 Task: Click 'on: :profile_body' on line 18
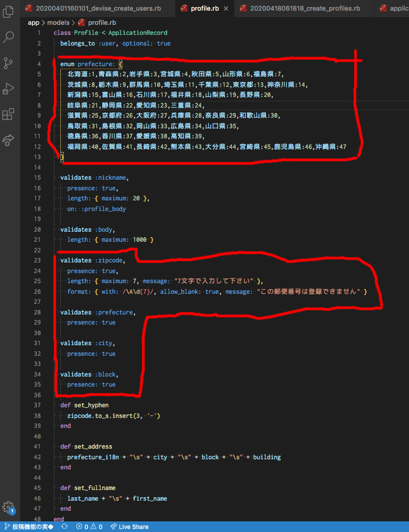(x=96, y=209)
